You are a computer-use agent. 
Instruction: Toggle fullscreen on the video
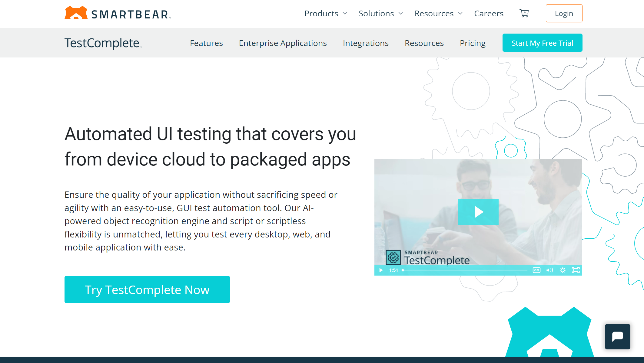tap(576, 270)
